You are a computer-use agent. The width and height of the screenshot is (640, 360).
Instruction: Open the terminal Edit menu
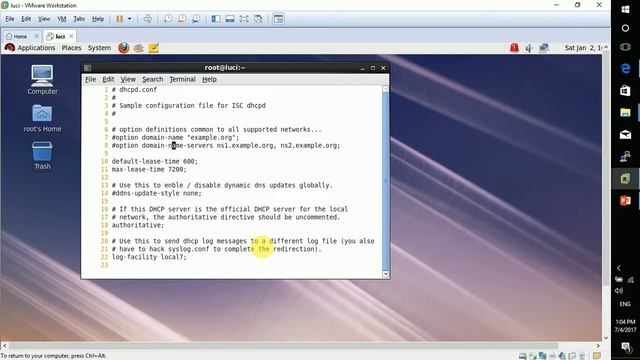(x=108, y=79)
